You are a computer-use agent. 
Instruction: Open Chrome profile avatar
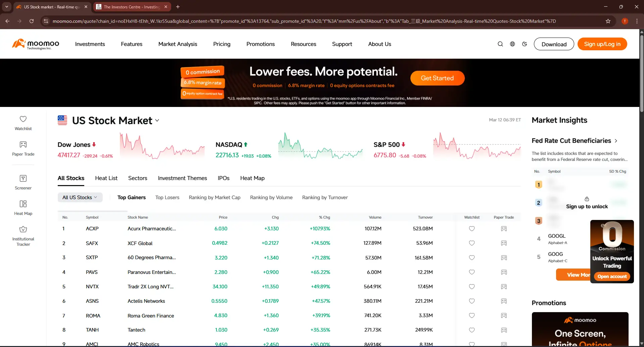tap(625, 21)
